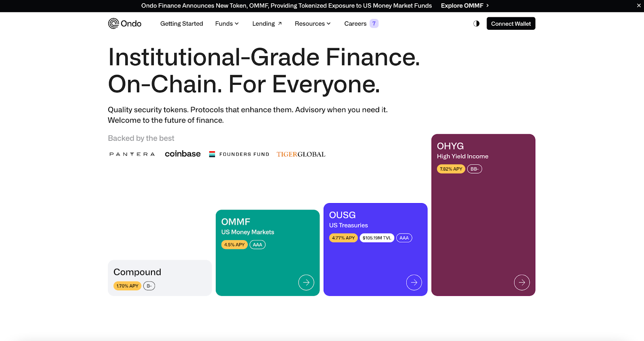Click the 1.70% APY badge
The height and width of the screenshot is (341, 644).
point(127,286)
